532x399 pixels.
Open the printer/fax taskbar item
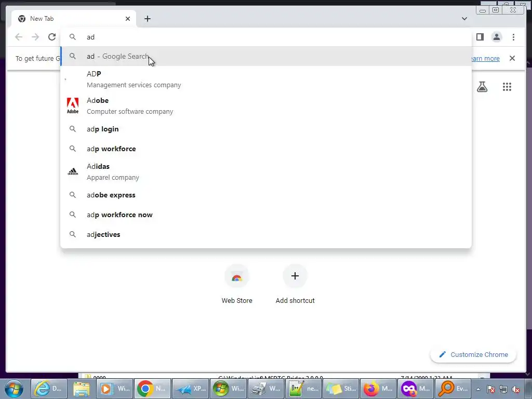coord(265,389)
